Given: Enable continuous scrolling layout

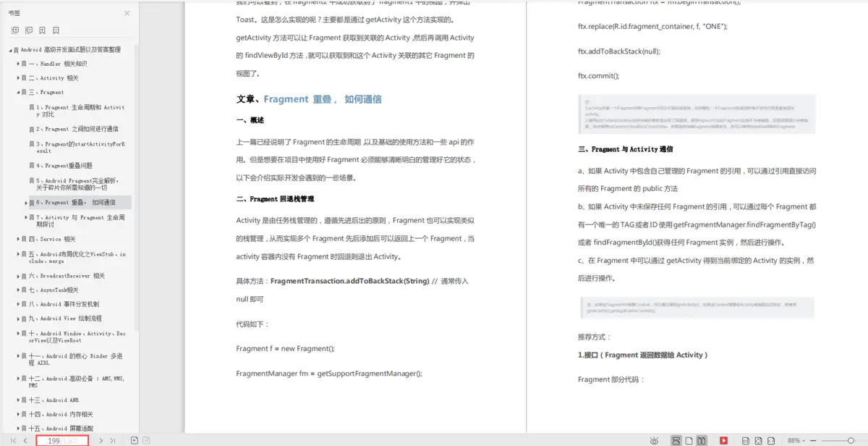Looking at the screenshot, I should (x=676, y=440).
